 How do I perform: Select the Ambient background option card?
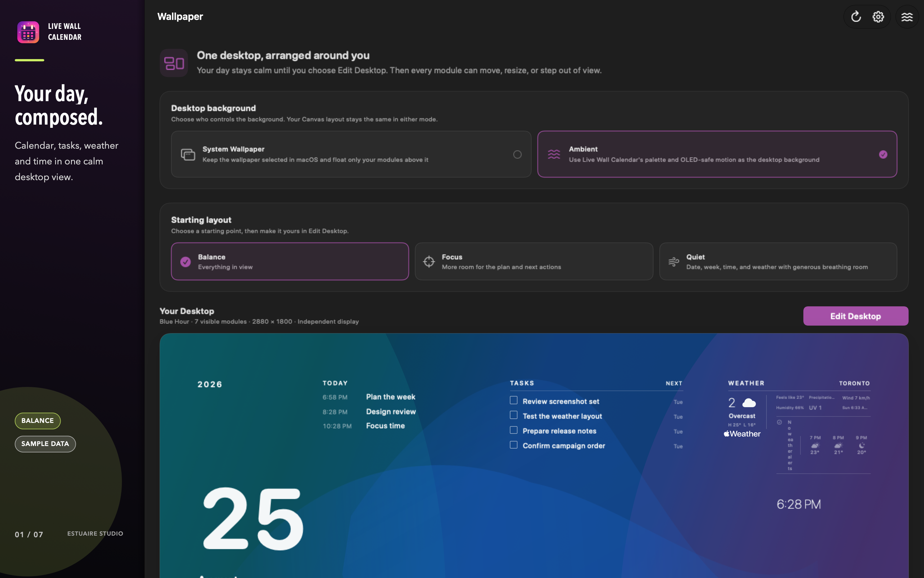(x=717, y=154)
